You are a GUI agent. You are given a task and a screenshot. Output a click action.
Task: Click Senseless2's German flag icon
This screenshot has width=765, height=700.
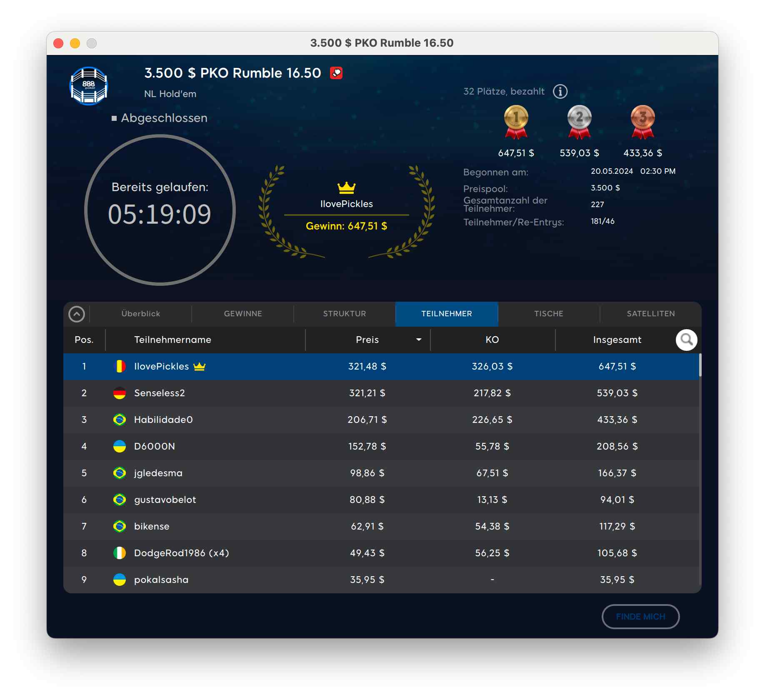coord(120,393)
